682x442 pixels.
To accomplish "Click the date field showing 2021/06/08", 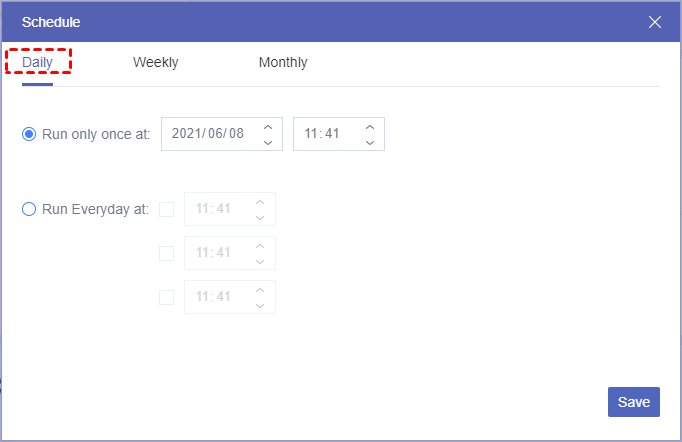I will pos(208,134).
